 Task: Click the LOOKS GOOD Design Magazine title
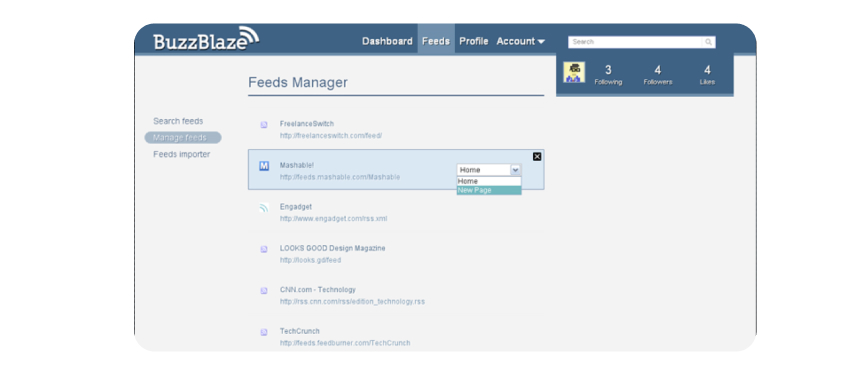(x=332, y=248)
